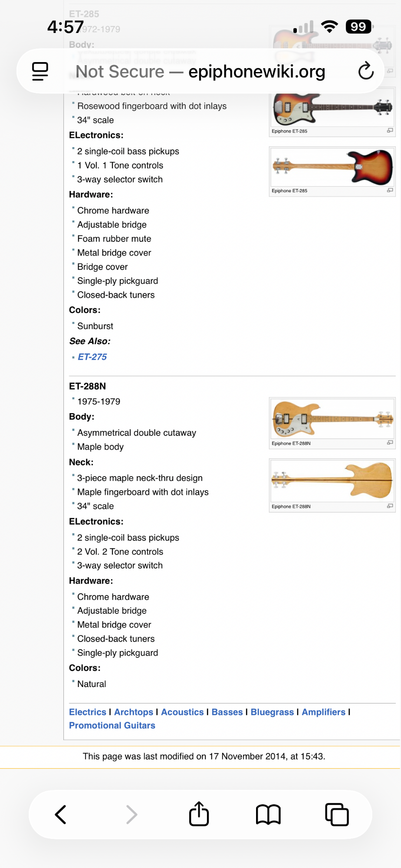Enlarge ET-288N front image via magnify icon
The height and width of the screenshot is (868, 401).
390,443
